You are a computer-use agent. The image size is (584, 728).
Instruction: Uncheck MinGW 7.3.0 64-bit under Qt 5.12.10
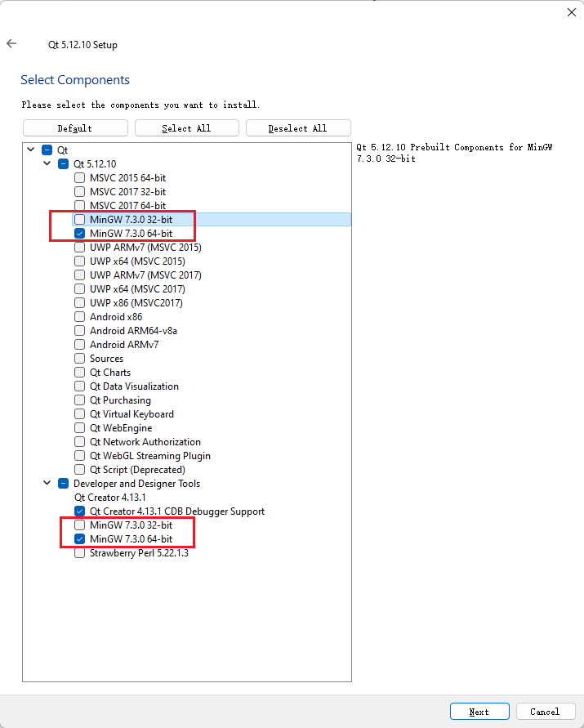click(x=80, y=234)
